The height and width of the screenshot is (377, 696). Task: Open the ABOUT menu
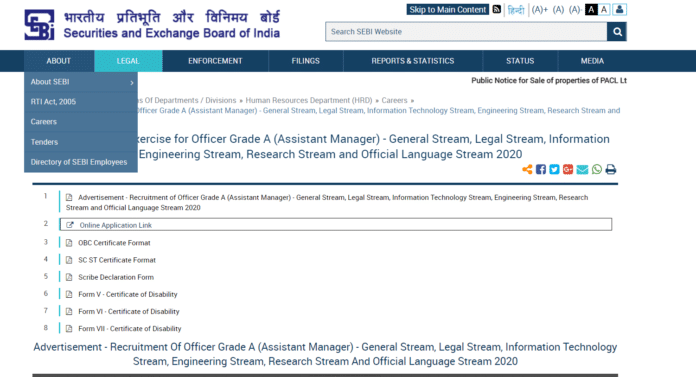[59, 61]
